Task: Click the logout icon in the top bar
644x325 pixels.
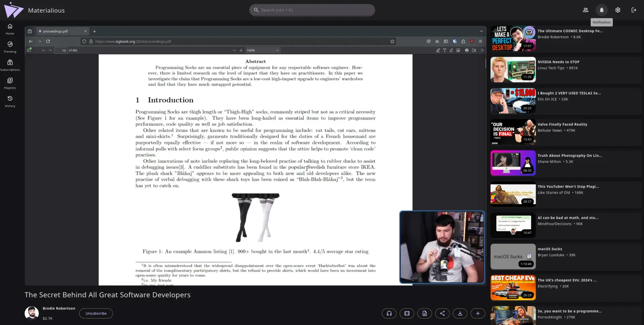Action: point(634,10)
